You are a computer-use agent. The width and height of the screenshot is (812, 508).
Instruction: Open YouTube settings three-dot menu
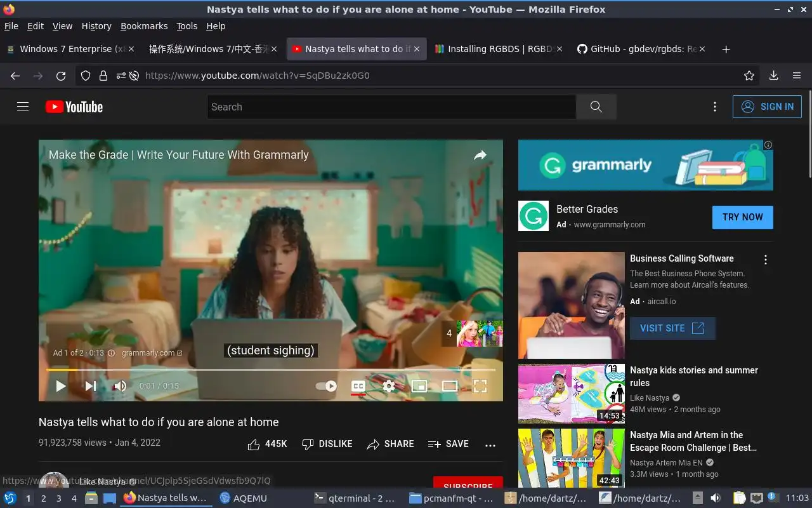click(x=715, y=107)
